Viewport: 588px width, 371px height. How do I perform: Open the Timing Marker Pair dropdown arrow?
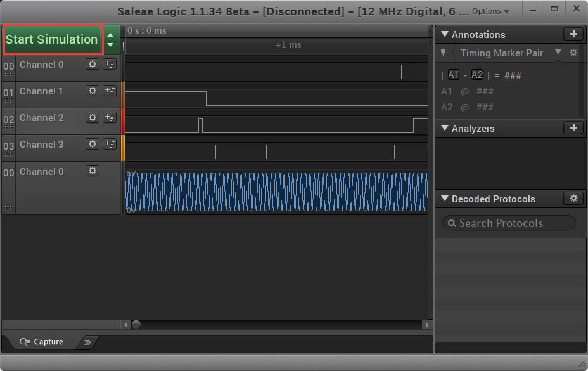558,52
